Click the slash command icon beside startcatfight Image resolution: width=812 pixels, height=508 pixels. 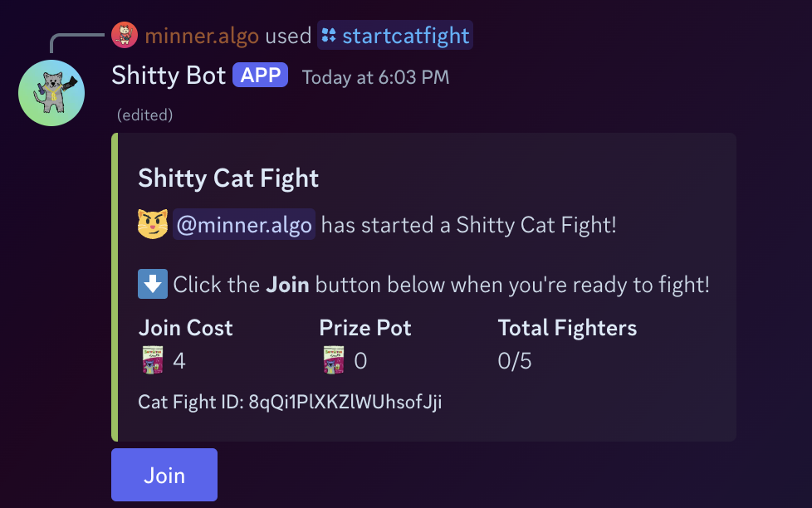click(329, 36)
